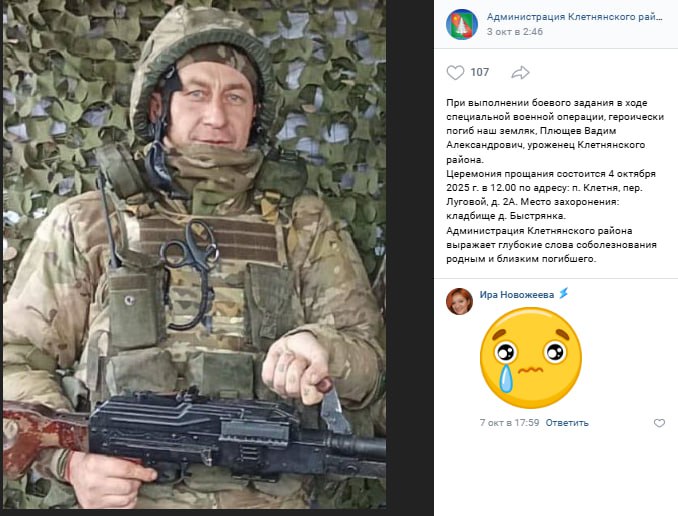Click the Место захоронения line in post text

point(533,209)
